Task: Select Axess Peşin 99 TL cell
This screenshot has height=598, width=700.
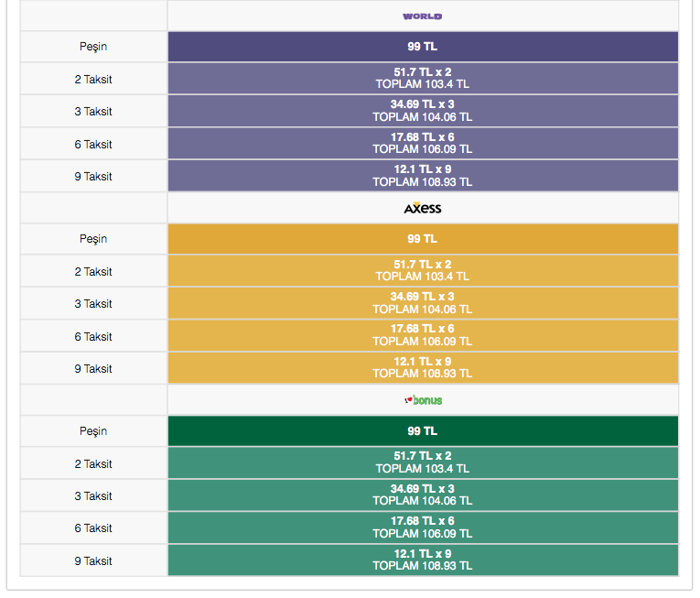Action: pos(423,239)
